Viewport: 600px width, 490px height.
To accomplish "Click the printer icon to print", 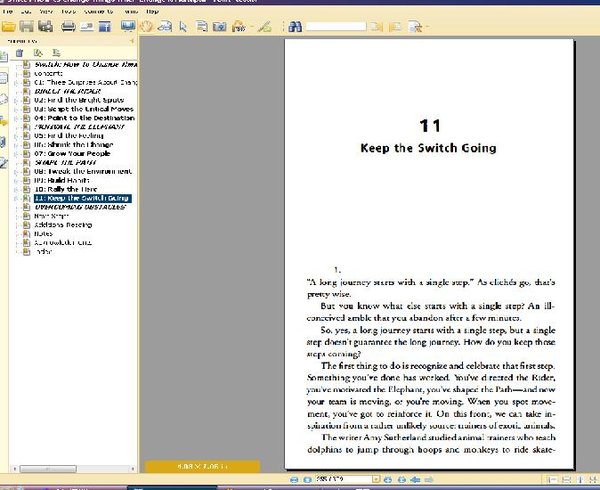I will click(68, 26).
